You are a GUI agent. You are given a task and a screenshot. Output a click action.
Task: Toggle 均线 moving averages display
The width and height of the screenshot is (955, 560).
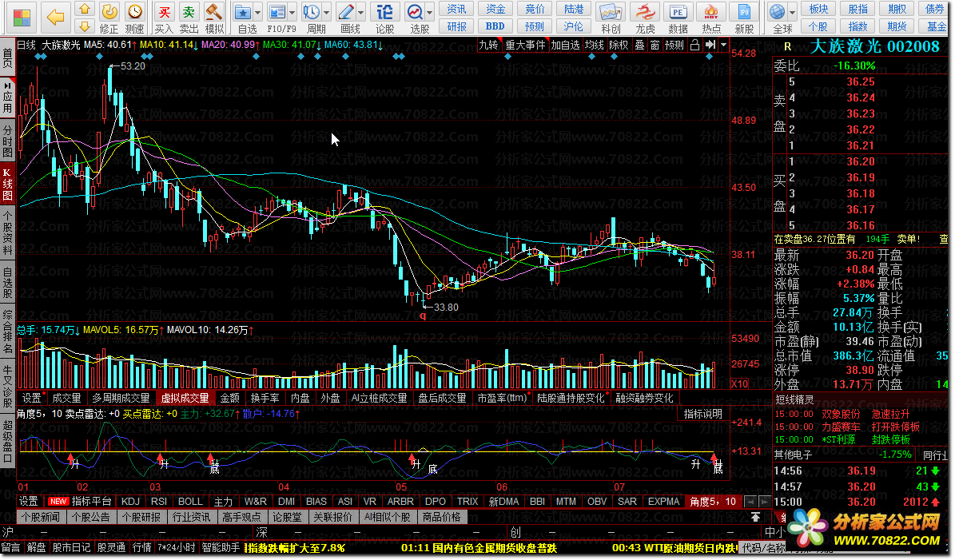pos(595,45)
